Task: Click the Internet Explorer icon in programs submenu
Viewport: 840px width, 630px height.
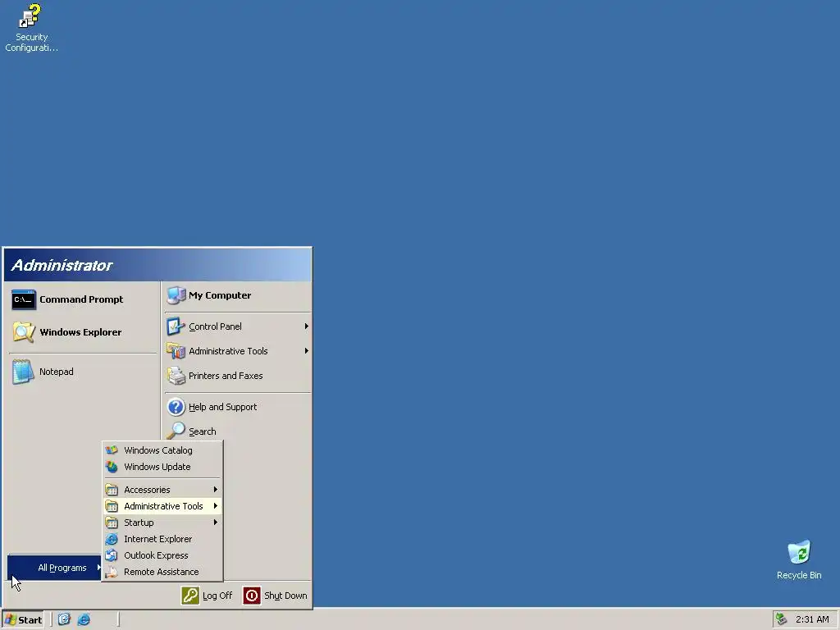Action: pos(112,539)
